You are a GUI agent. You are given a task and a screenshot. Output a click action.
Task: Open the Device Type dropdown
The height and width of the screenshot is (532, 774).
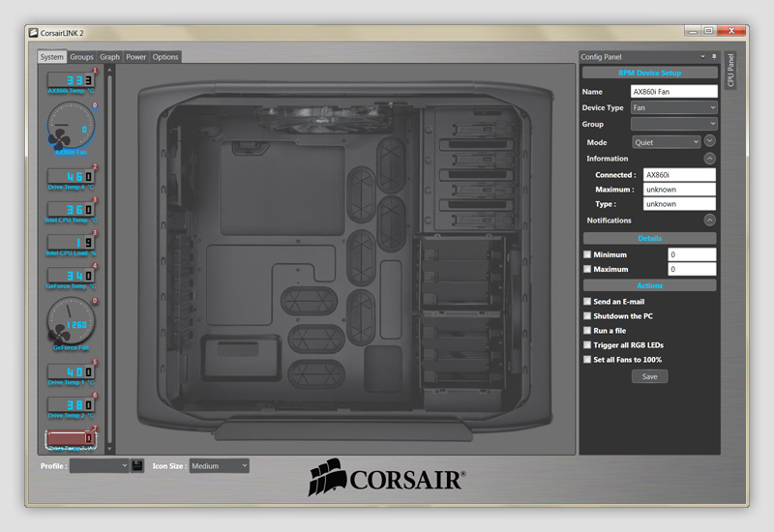tap(673, 107)
